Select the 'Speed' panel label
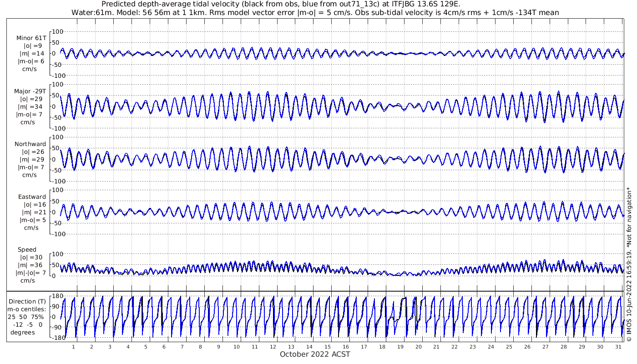Image resolution: width=637 pixels, height=364 pixels. click(27, 249)
